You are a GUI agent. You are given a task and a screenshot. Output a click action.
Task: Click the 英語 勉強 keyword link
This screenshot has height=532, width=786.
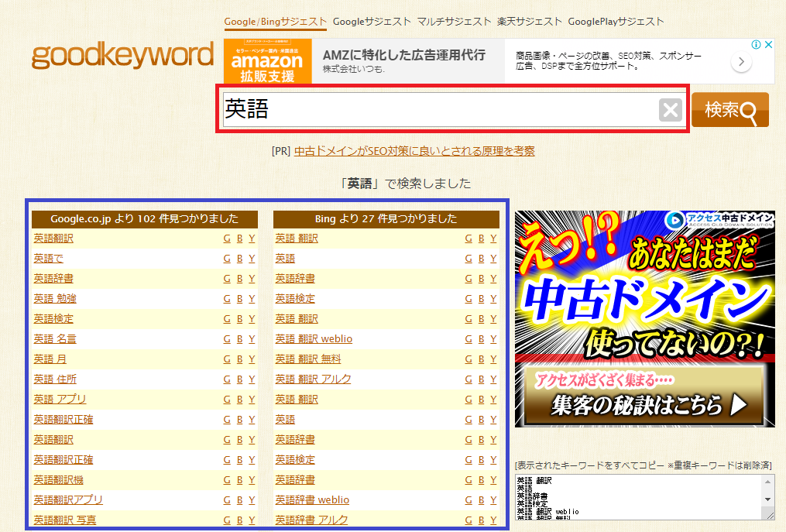click(55, 299)
